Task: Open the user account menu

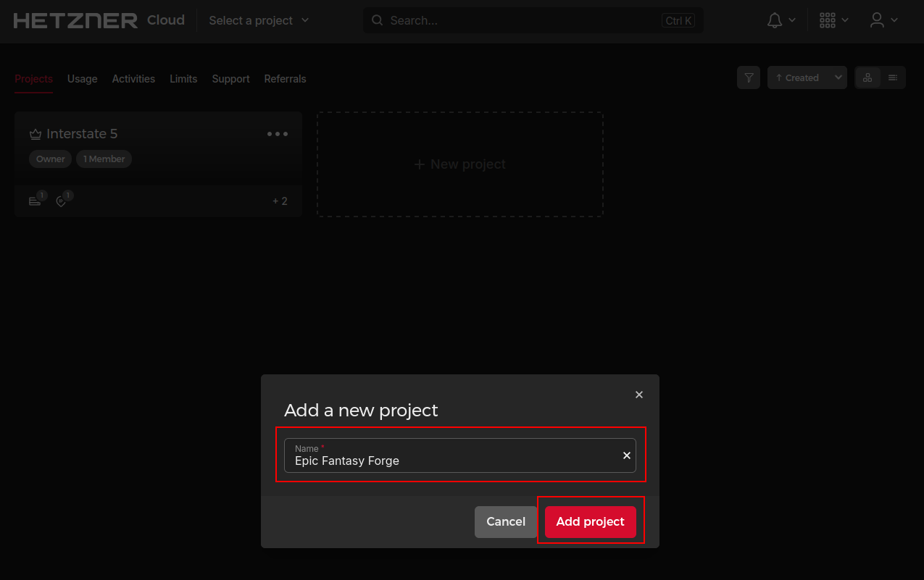Action: click(884, 20)
